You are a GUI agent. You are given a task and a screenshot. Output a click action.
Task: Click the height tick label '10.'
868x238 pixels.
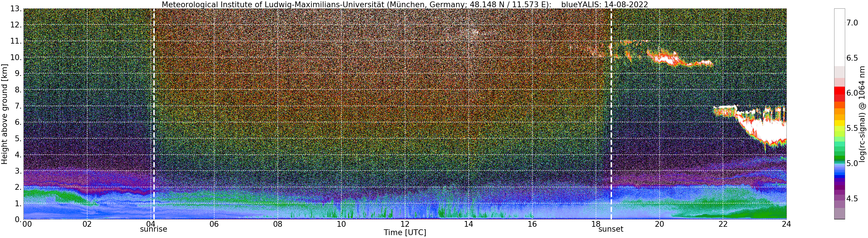(16, 57)
